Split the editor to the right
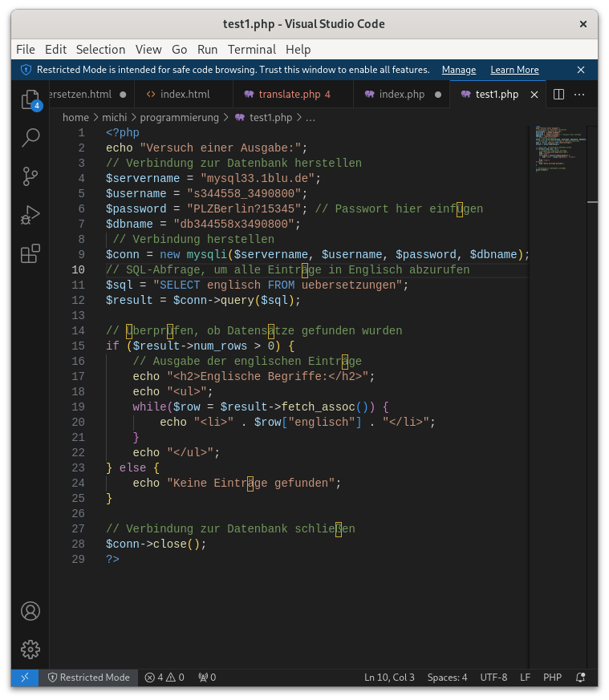This screenshot has width=609, height=700. (558, 94)
